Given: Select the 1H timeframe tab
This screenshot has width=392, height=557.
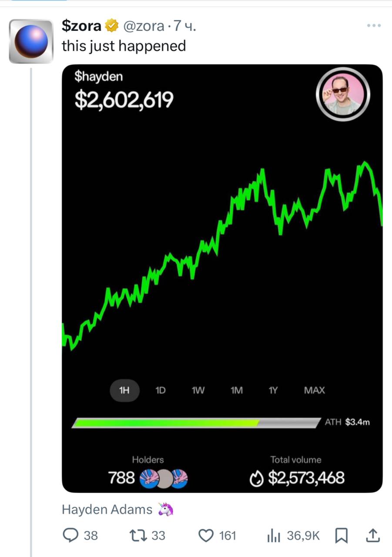Looking at the screenshot, I should pyautogui.click(x=124, y=390).
